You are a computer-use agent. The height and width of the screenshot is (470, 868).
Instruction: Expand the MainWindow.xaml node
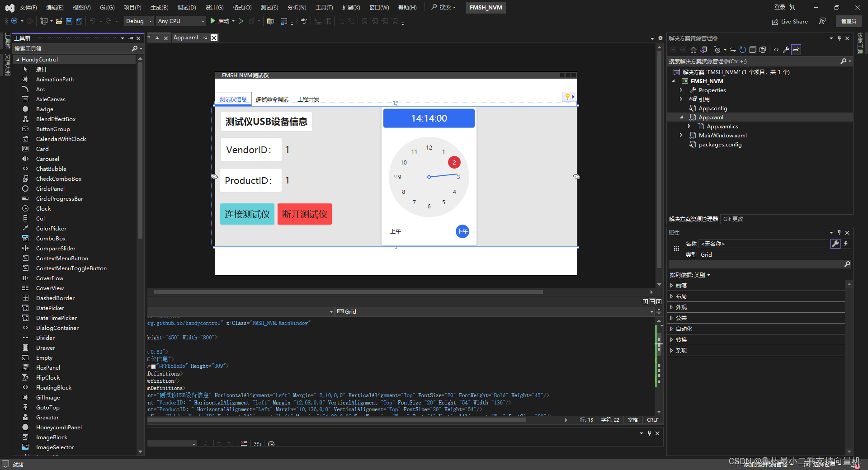tap(681, 135)
